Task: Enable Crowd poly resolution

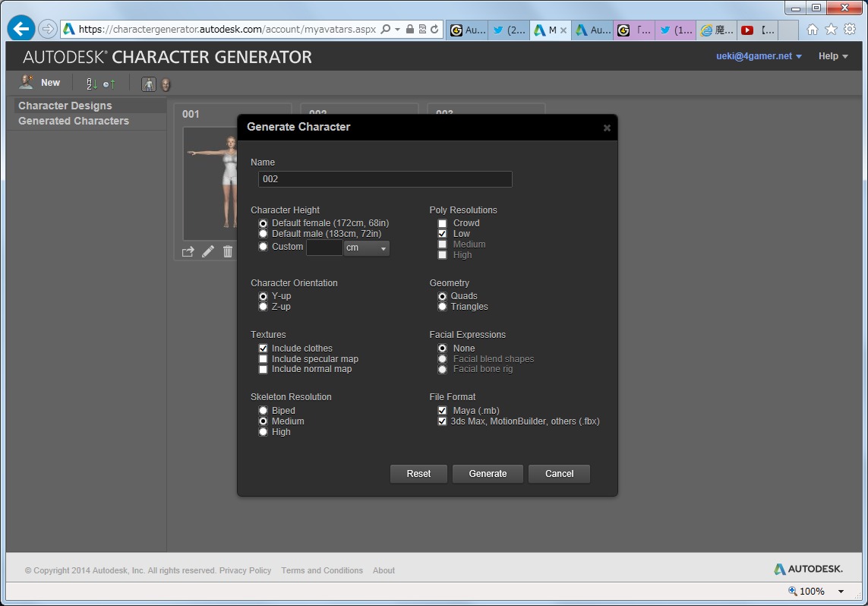Action: [442, 223]
